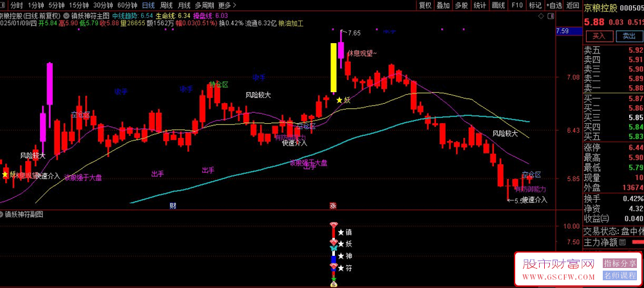Screen dimensions: 644x288
Task: Click the money bag icon at sub-chart bottom
Action: [334, 284]
